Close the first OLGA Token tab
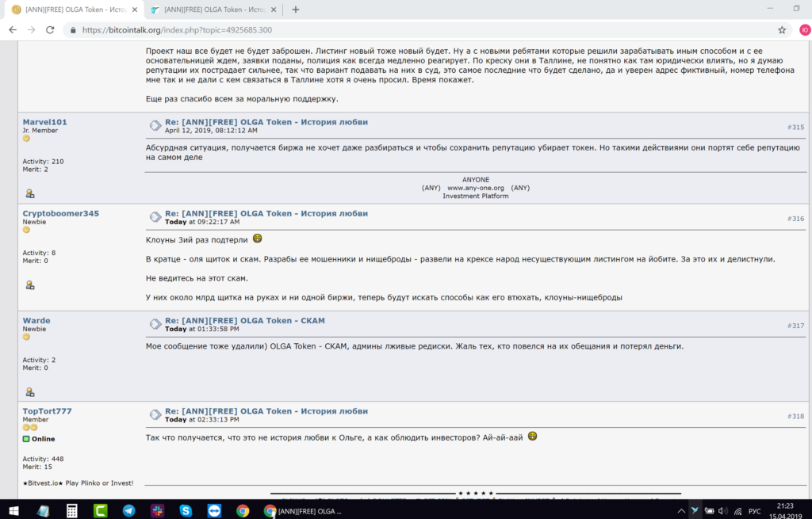 tap(135, 10)
